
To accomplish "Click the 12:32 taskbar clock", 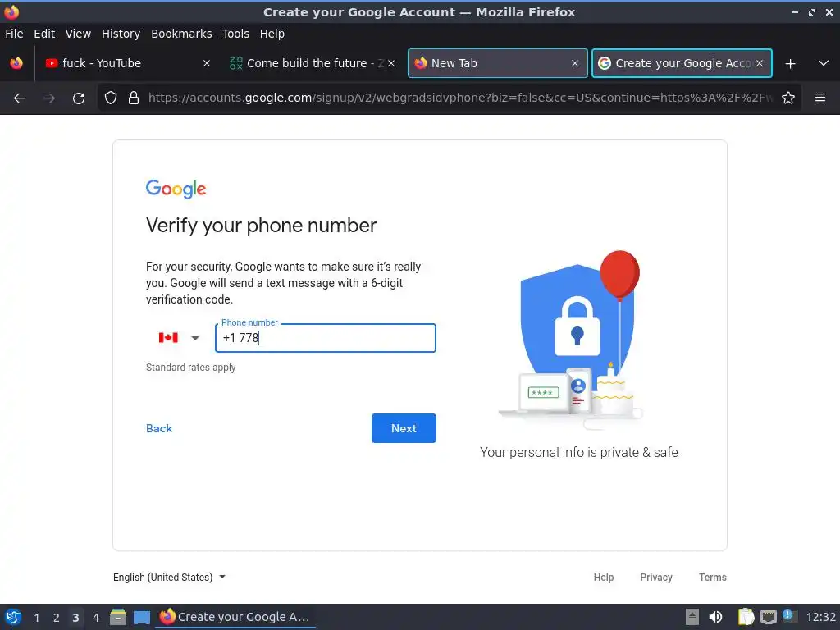I will pos(820,617).
